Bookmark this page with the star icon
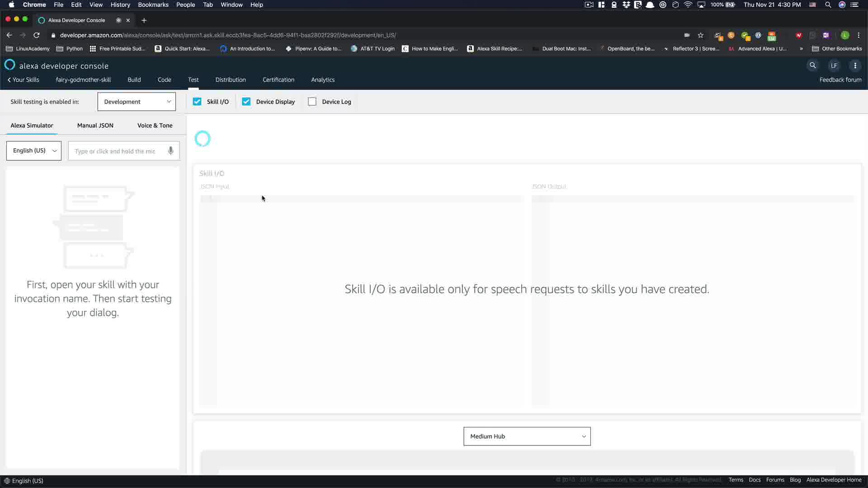The width and height of the screenshot is (868, 488). pyautogui.click(x=700, y=35)
